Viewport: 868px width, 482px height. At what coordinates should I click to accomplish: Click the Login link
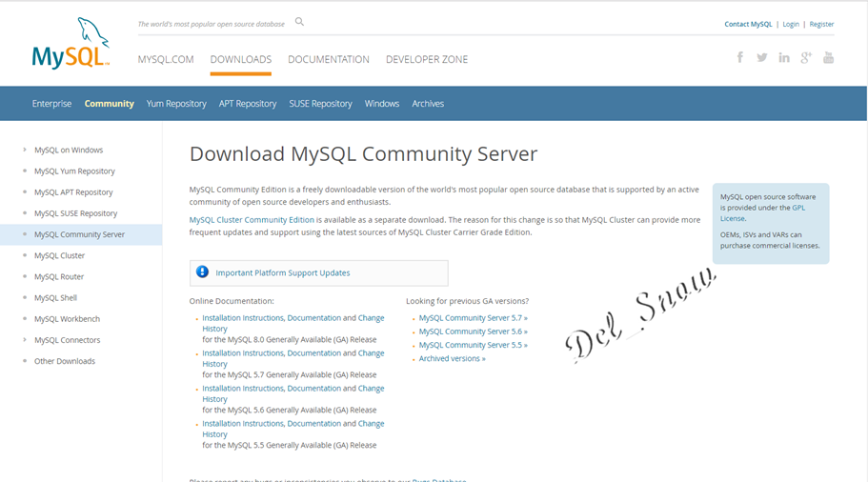pyautogui.click(x=791, y=25)
